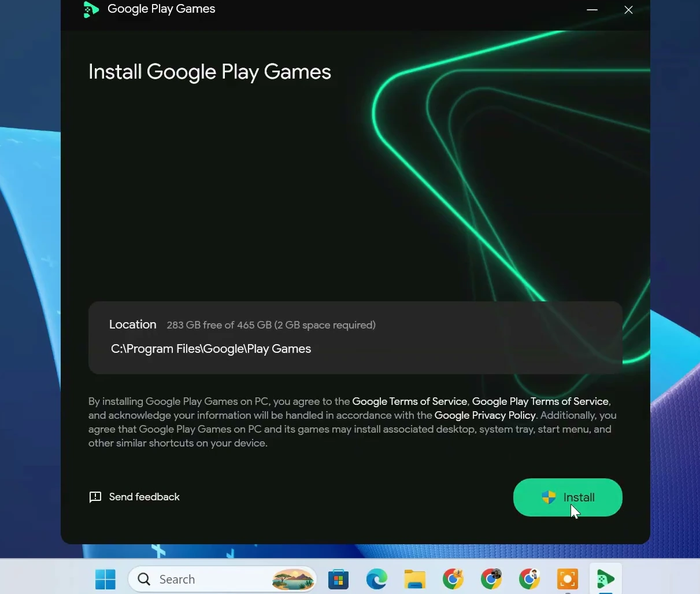Open the second Chrome profile icon on taskbar
700x594 pixels.
click(x=491, y=579)
